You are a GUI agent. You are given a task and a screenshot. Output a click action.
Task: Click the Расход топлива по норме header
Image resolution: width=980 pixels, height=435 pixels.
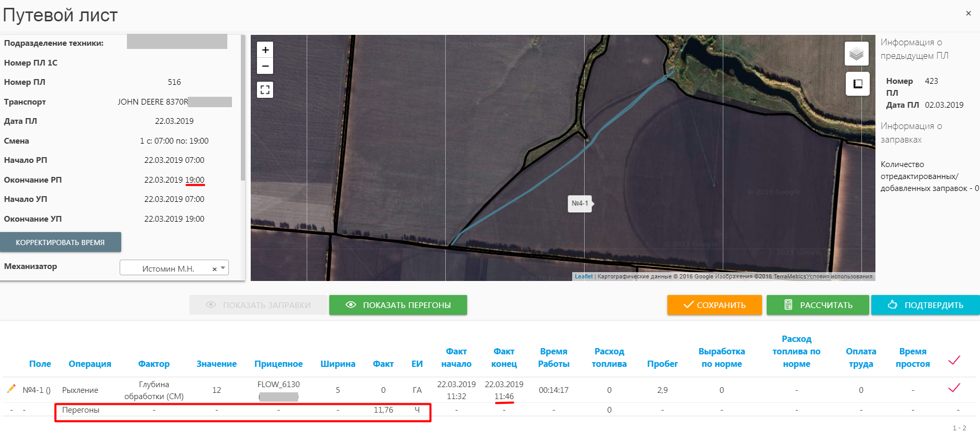(796, 351)
